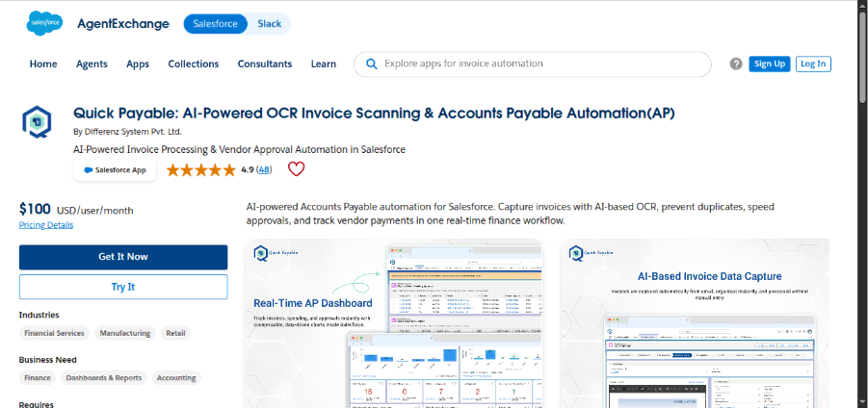868x408 pixels.
Task: Click the '$100' price text
Action: click(x=35, y=209)
